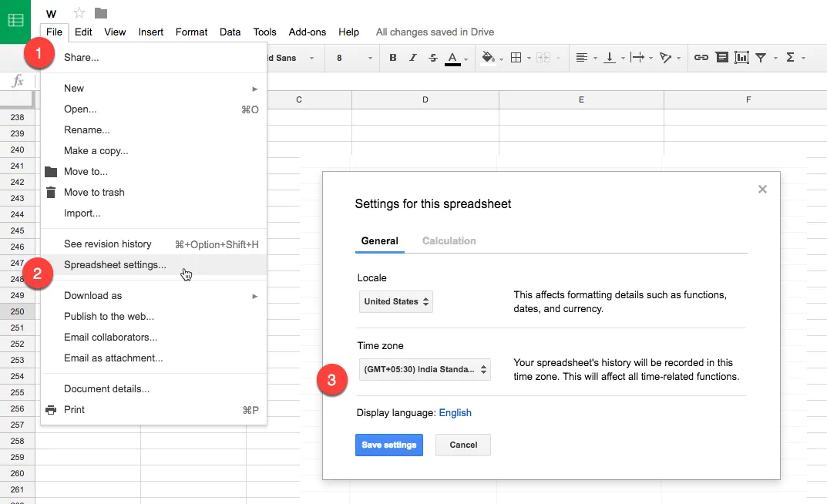Expand the font size dropdown
This screenshot has width=827, height=504.
[355, 58]
